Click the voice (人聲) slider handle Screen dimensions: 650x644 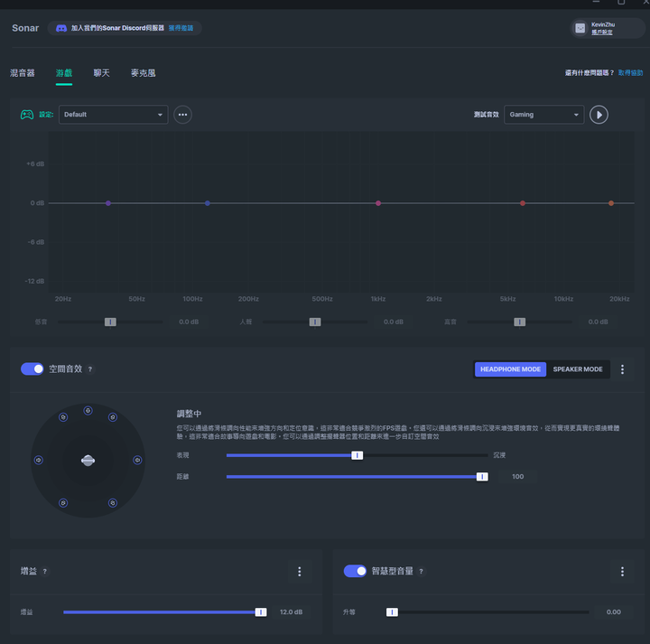coord(315,322)
